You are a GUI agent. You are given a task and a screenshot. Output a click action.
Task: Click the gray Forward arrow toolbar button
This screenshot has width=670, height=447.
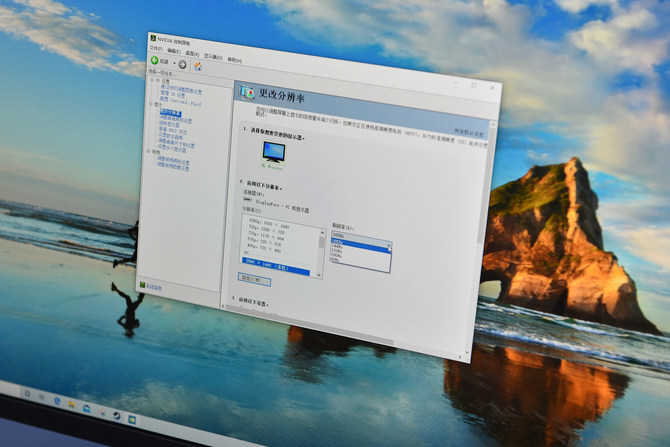pos(182,64)
